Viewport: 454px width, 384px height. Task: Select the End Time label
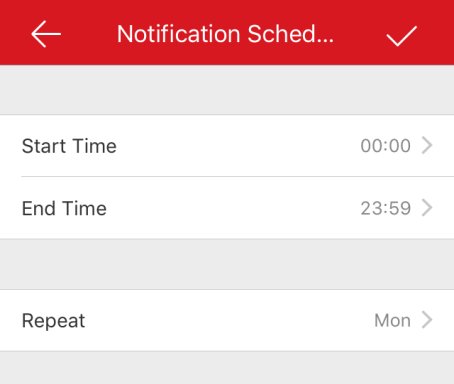[64, 208]
